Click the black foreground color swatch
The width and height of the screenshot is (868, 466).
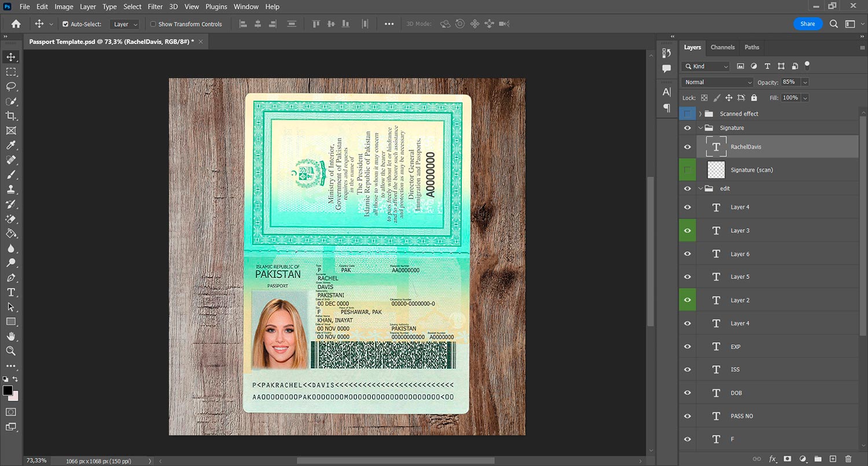click(8, 391)
